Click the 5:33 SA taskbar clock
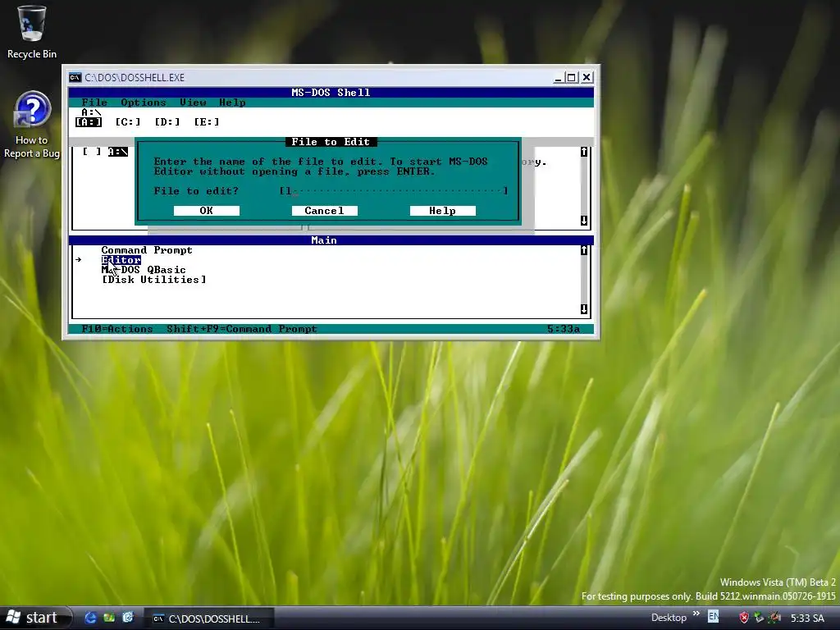The width and height of the screenshot is (840, 630). click(x=807, y=619)
